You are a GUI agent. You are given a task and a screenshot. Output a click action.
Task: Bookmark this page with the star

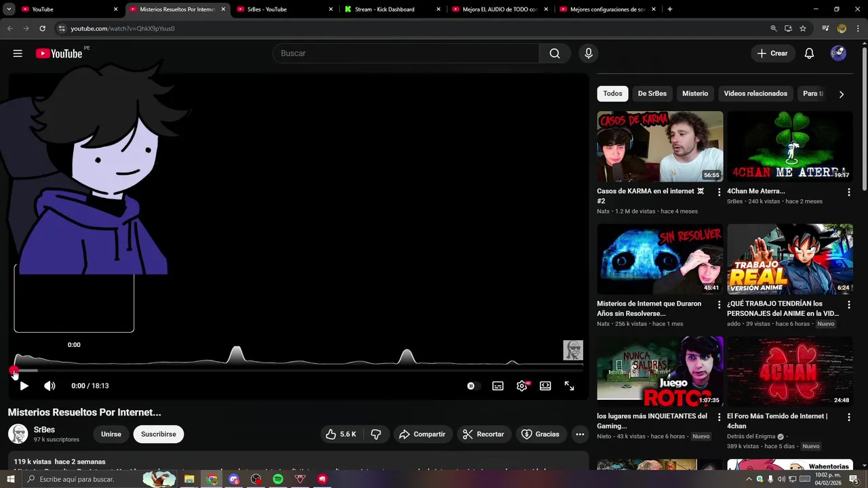tap(803, 28)
